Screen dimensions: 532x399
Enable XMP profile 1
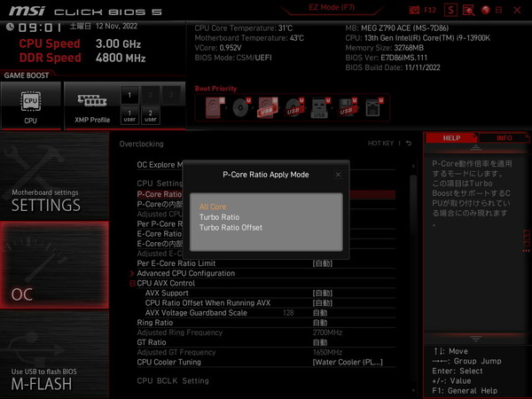coord(129,95)
